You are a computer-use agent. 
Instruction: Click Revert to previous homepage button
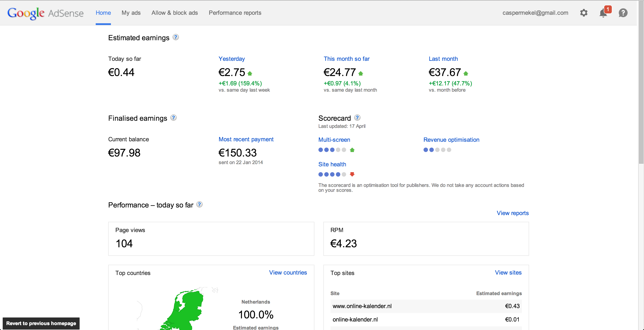[x=41, y=323]
